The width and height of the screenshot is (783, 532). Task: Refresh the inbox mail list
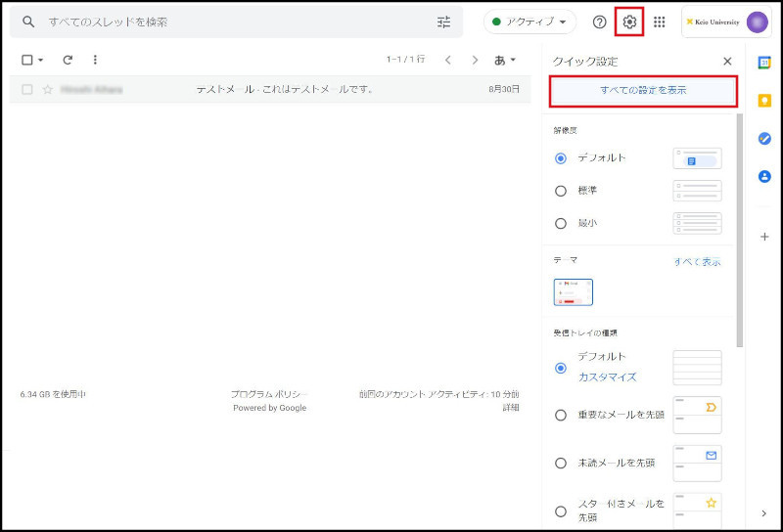pos(68,60)
